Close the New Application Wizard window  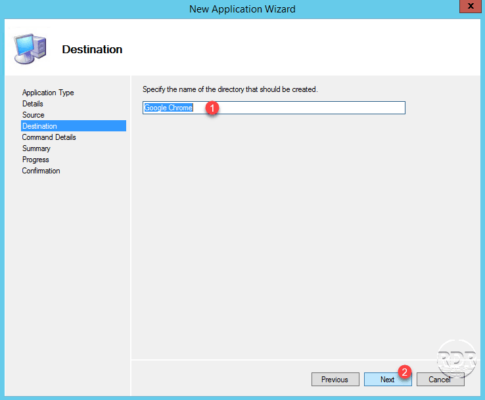pyautogui.click(x=470, y=6)
